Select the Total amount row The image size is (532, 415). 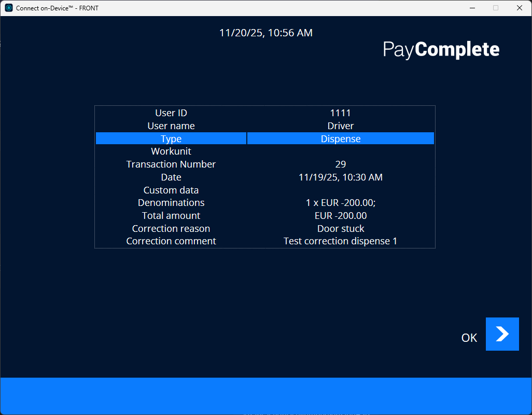pos(265,215)
